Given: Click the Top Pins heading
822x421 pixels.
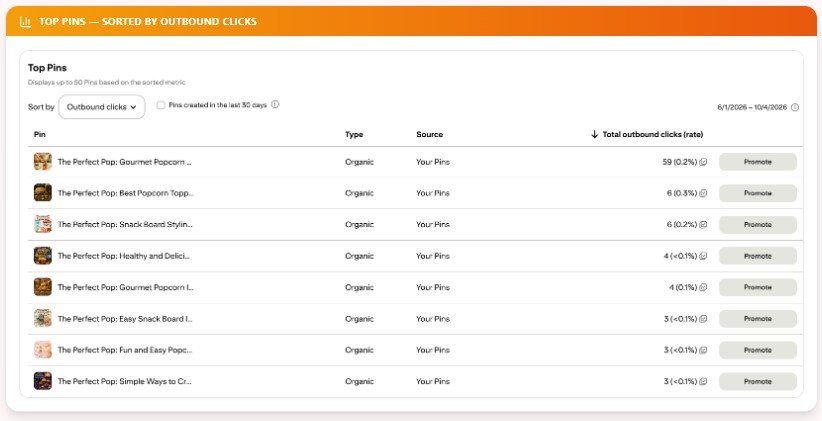Looking at the screenshot, I should pos(47,68).
